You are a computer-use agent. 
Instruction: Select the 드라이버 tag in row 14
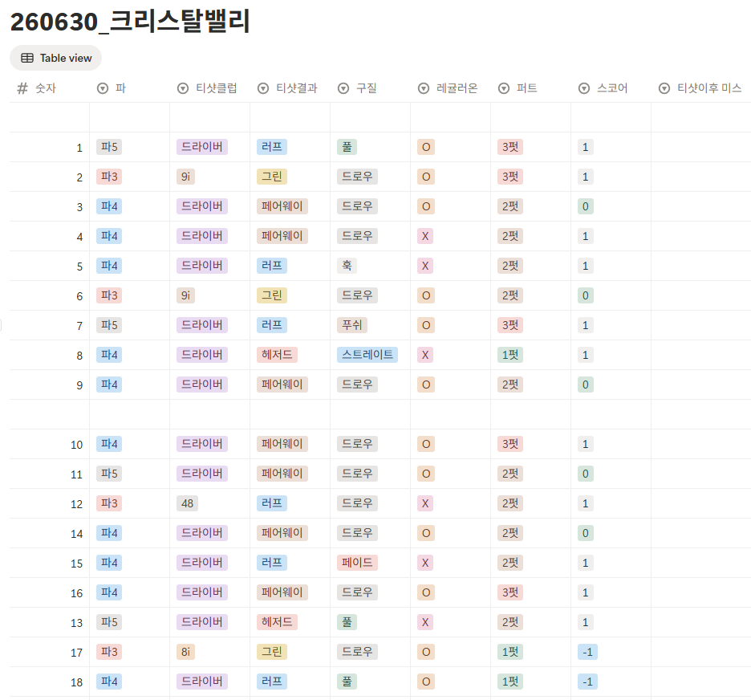coord(202,533)
